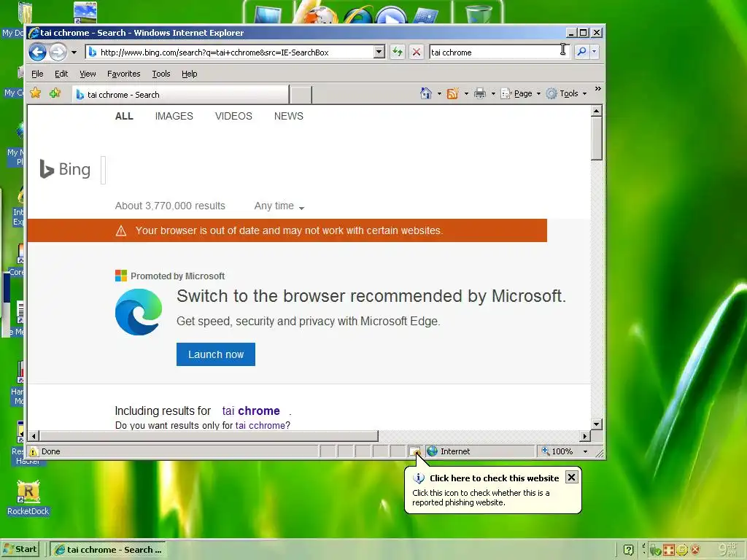The image size is (747, 560).
Task: Click the RSS Feeds icon
Action: 452,93
